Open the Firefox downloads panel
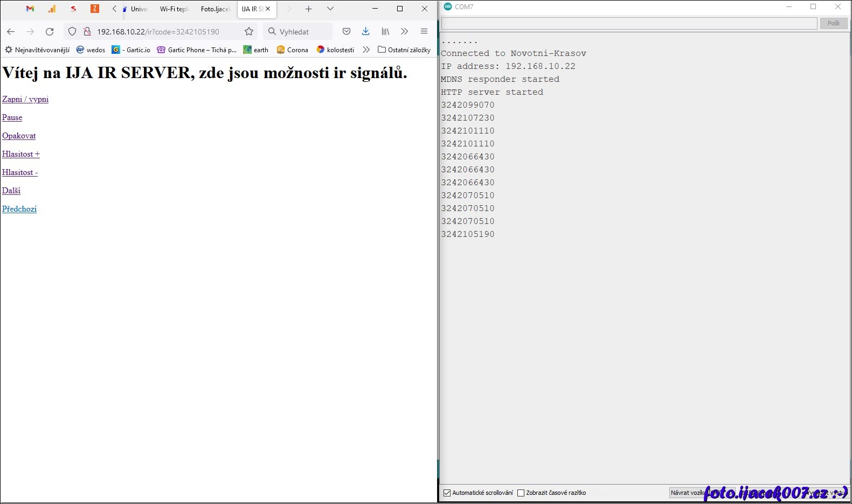Viewport: 852px width, 504px height. (366, 32)
